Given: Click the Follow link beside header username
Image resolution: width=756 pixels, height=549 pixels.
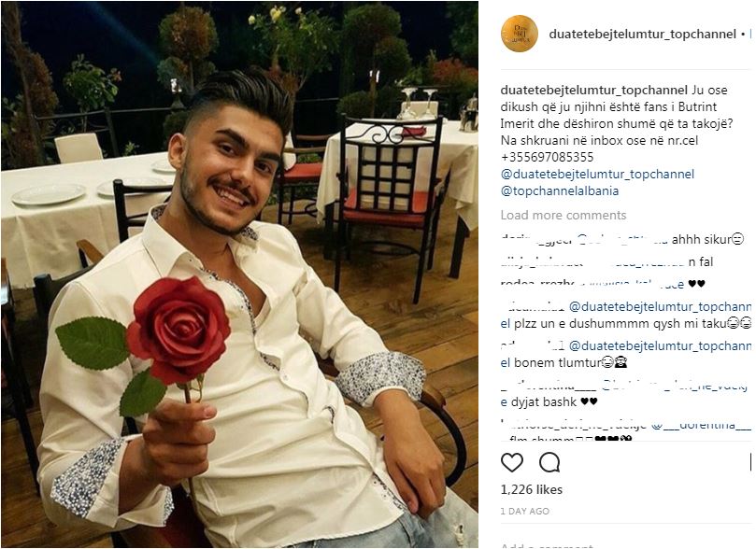Looking at the screenshot, I should pyautogui.click(x=751, y=35).
